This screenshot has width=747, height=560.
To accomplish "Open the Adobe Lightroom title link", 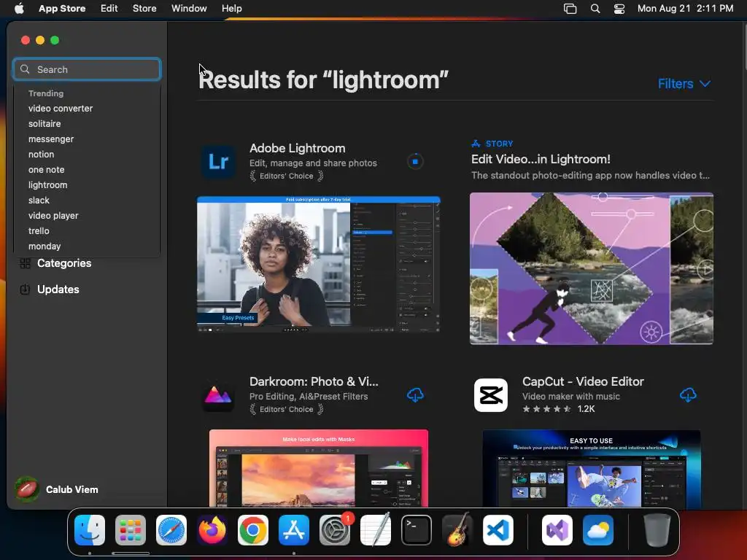I will point(298,148).
